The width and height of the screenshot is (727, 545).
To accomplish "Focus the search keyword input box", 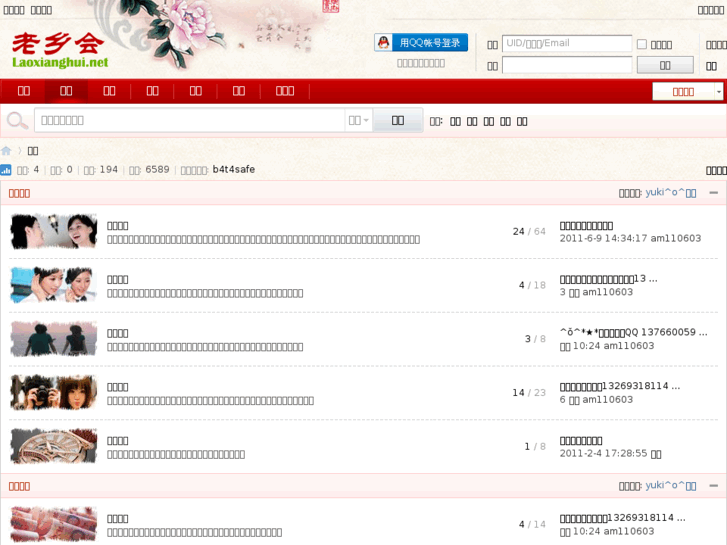I will pos(189,121).
